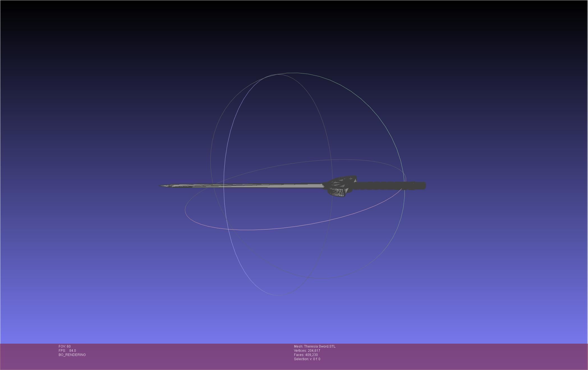This screenshot has height=370, width=588.
Task: Click the BO_RENDERING status text
Action: pos(72,355)
